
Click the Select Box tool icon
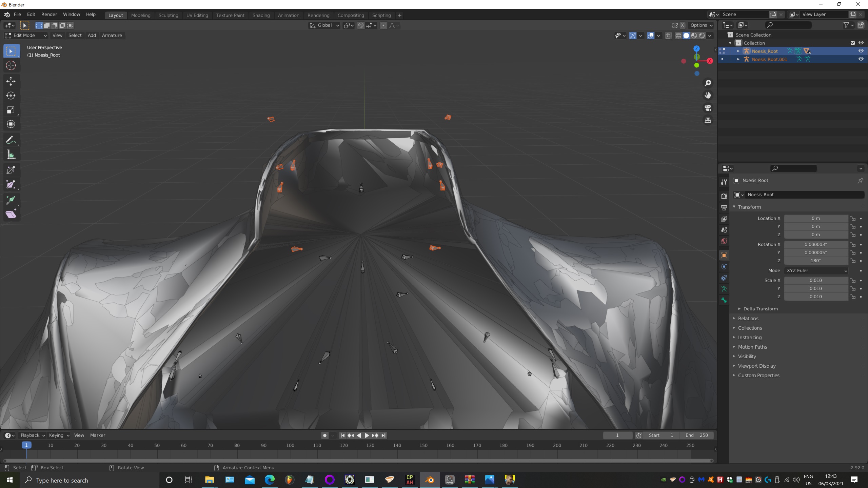11,51
